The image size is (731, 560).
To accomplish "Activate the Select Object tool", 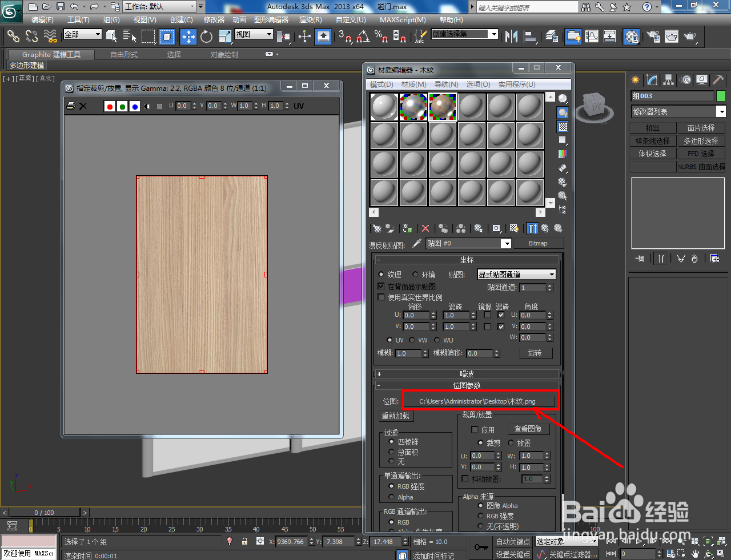I will pos(111,37).
